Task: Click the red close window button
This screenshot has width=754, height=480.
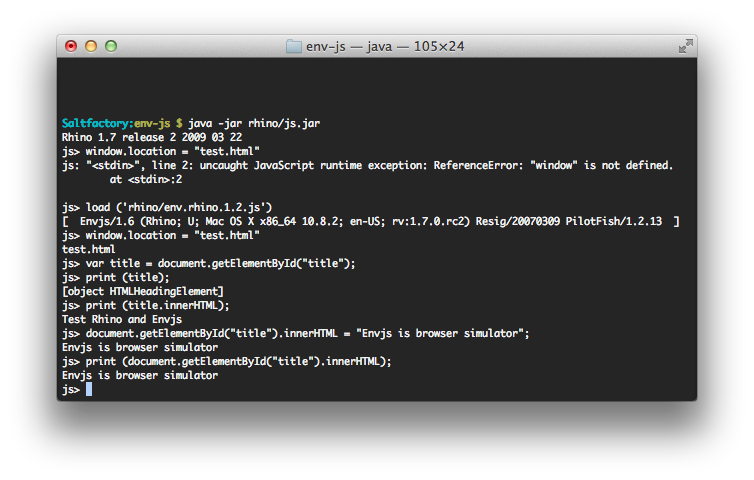Action: tap(71, 46)
